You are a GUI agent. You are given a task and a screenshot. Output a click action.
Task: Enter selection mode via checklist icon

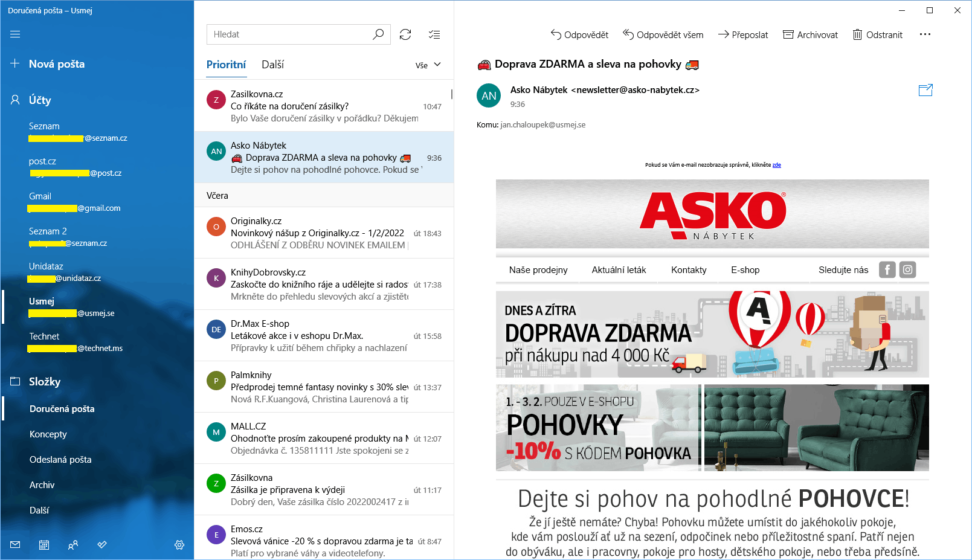pos(434,34)
